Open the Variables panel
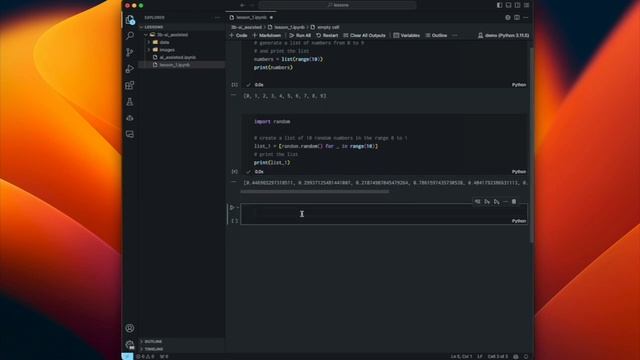 pos(407,36)
